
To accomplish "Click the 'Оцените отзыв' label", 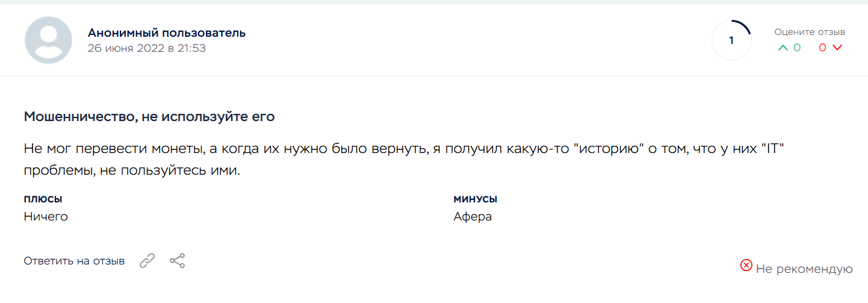I will [x=810, y=32].
